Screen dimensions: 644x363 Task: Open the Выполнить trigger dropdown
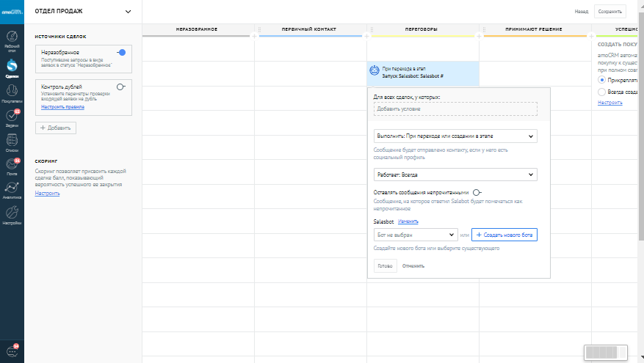[x=455, y=136]
